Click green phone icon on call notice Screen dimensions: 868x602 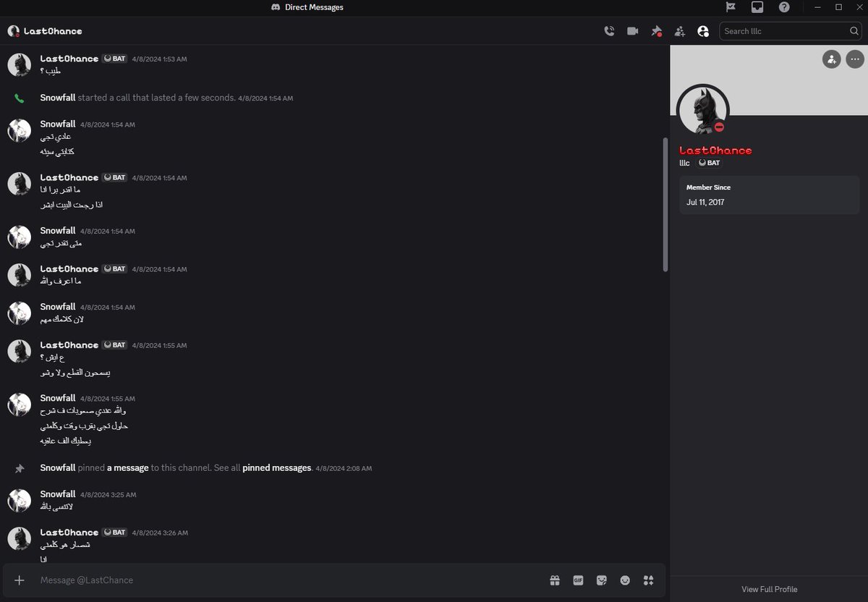20,98
